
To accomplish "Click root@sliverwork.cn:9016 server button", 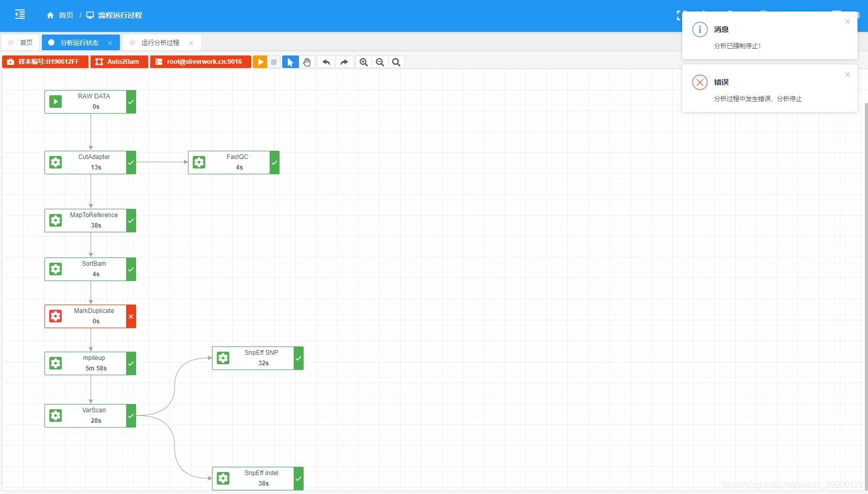I will [x=201, y=62].
